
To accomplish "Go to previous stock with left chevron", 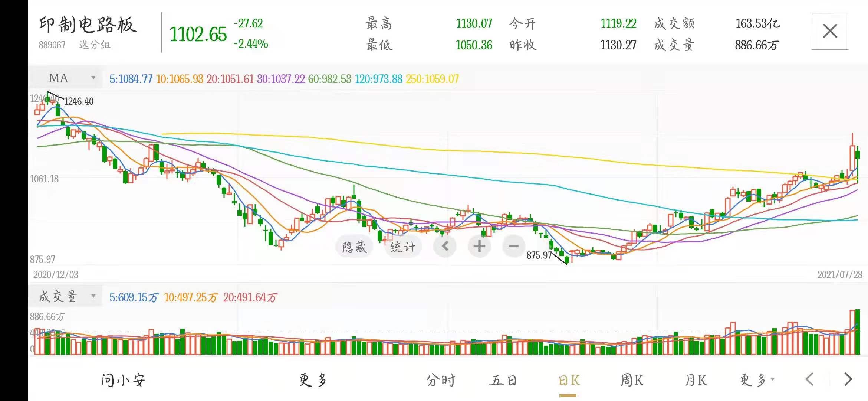I will [x=810, y=379].
